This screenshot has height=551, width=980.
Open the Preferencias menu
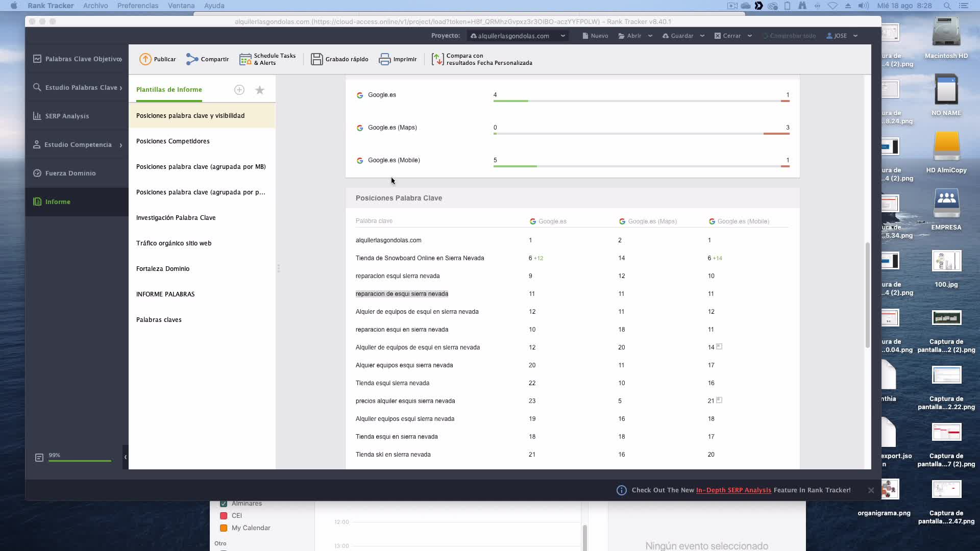[x=138, y=6]
